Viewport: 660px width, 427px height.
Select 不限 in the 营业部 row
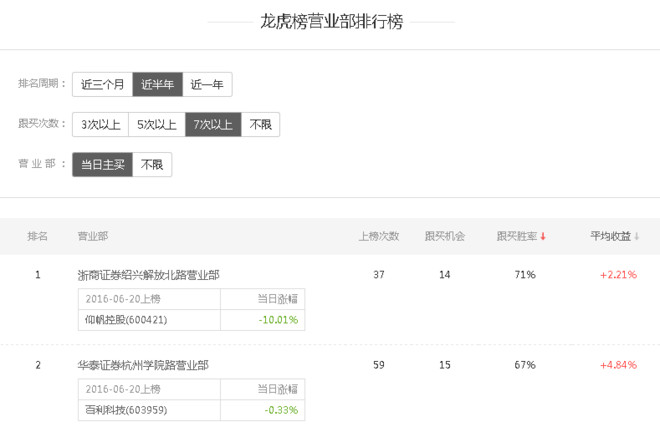tap(152, 165)
